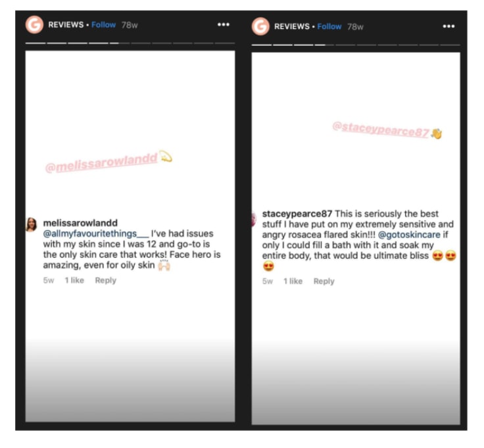Tap the raised hands emoji in melissarowlandd's comment
484x448 pixels.
[164, 266]
